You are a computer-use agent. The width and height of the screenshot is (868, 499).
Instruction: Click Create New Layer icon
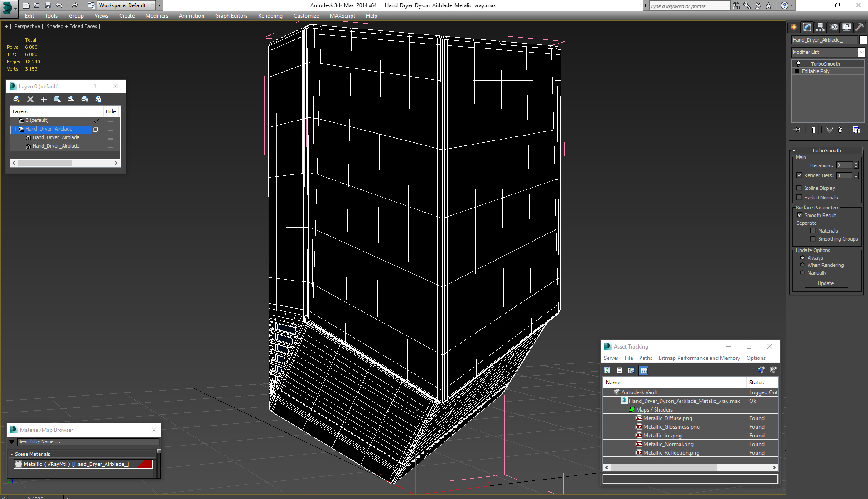tap(17, 99)
